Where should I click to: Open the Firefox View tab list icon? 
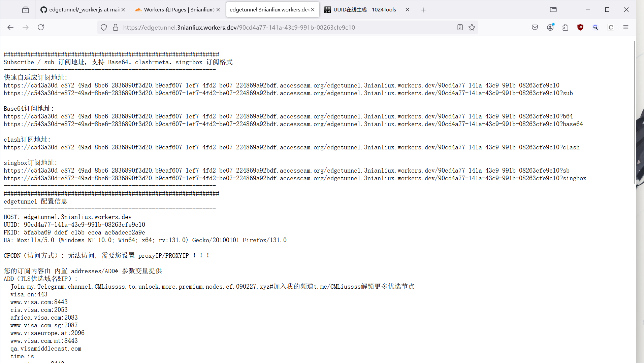click(26, 10)
